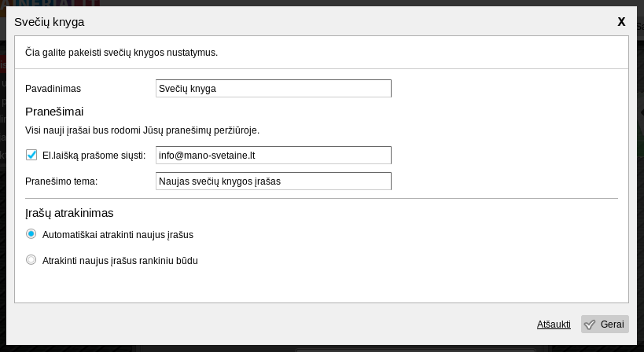Cancel changes via the Atšaukti link
644x352 pixels.
click(x=554, y=324)
